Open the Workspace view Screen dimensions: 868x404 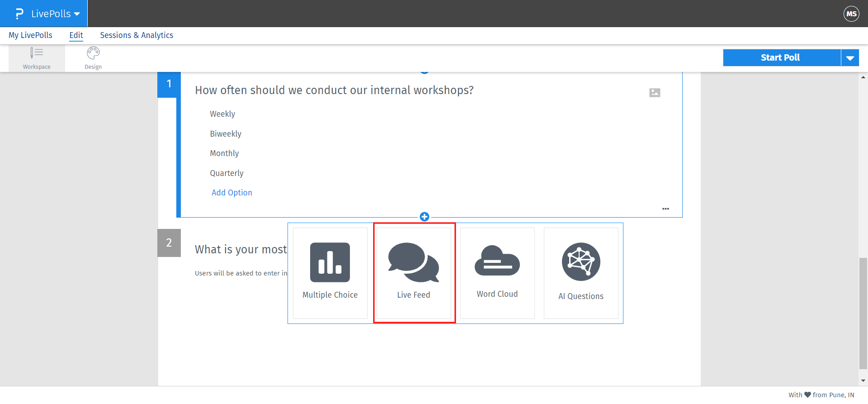pos(37,58)
